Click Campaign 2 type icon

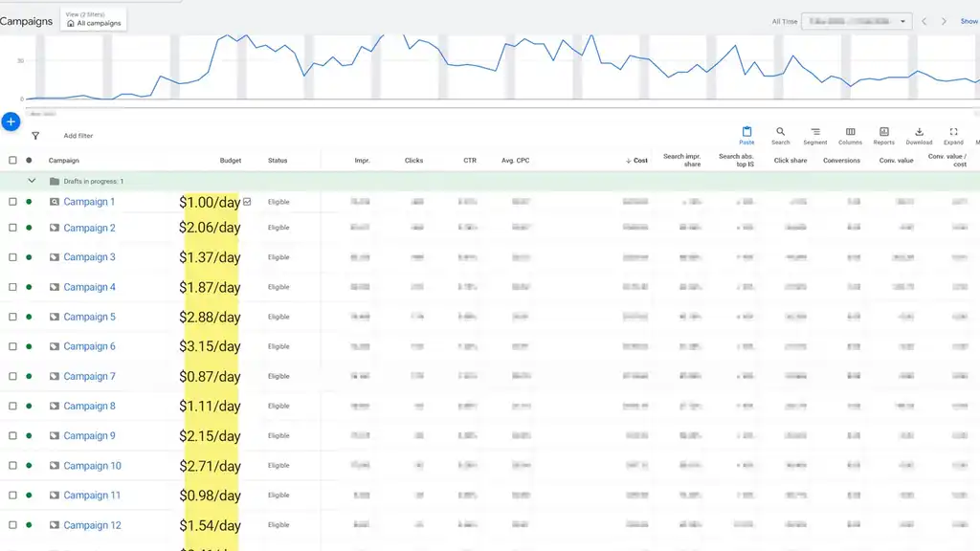(x=55, y=228)
